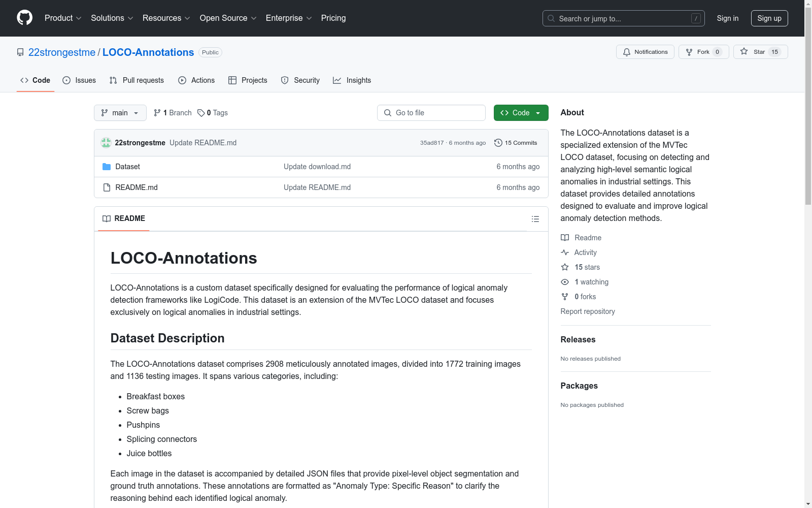812x508 pixels.
Task: Open the Security tab
Action: tap(300, 80)
